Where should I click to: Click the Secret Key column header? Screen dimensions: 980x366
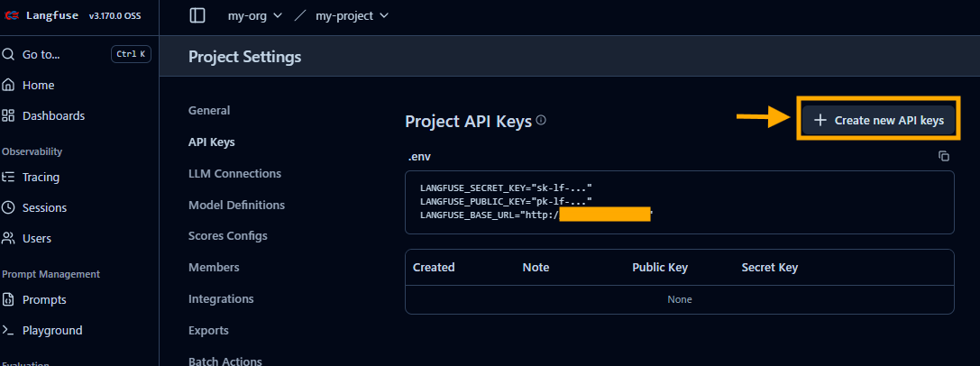[769, 268]
